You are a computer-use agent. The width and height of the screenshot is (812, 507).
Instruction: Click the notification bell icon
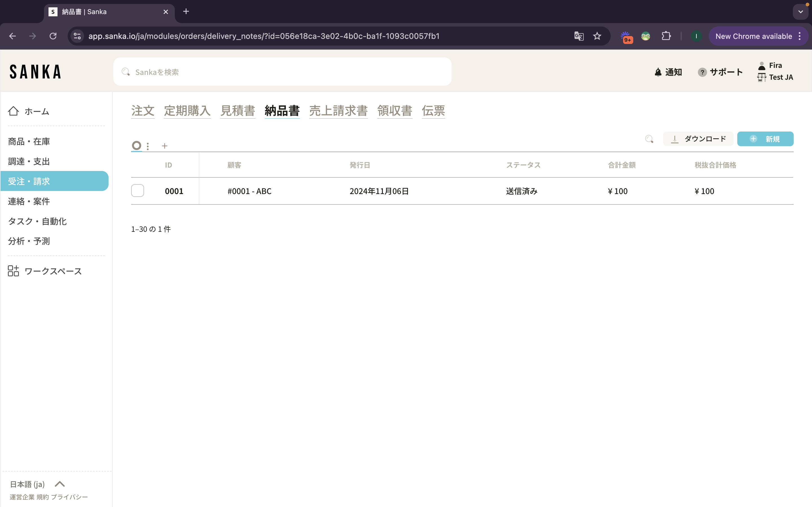tap(658, 72)
